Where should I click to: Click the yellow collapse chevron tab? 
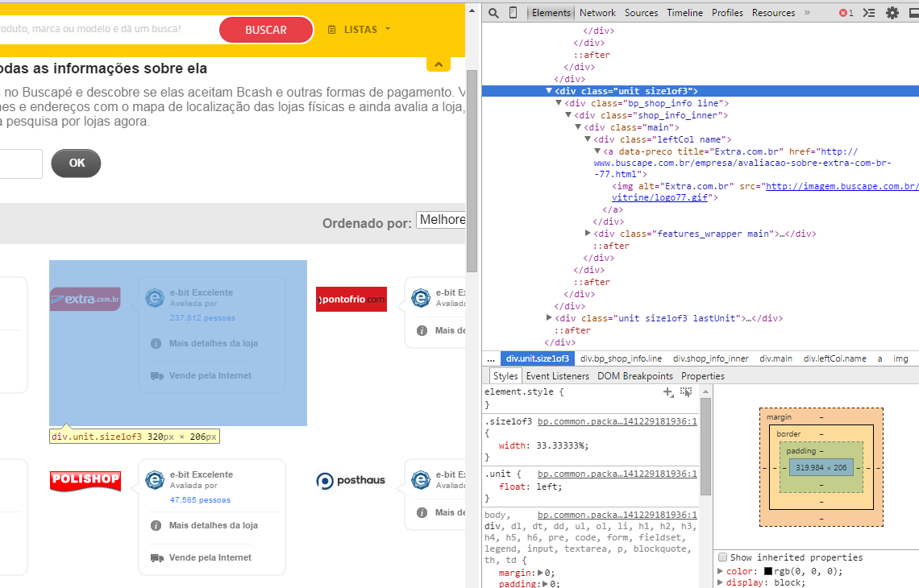point(439,64)
